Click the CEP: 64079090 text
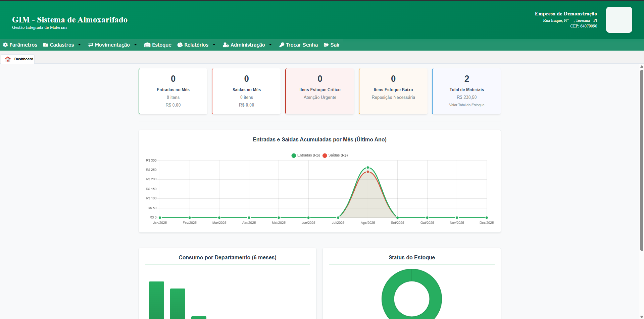The image size is (644, 319). 584,26
